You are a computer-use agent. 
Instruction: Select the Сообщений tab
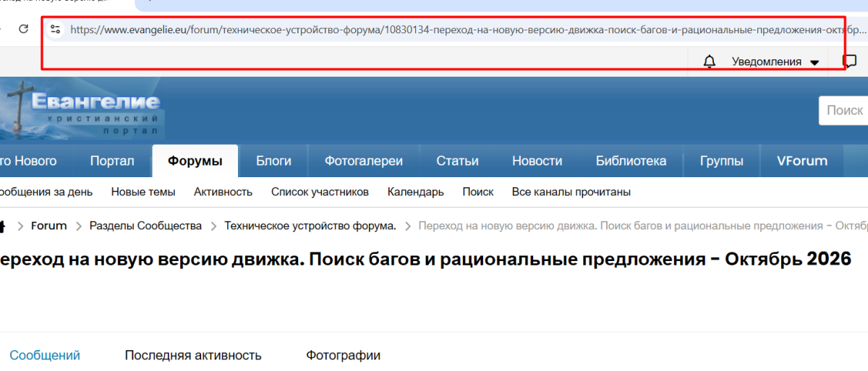45,355
